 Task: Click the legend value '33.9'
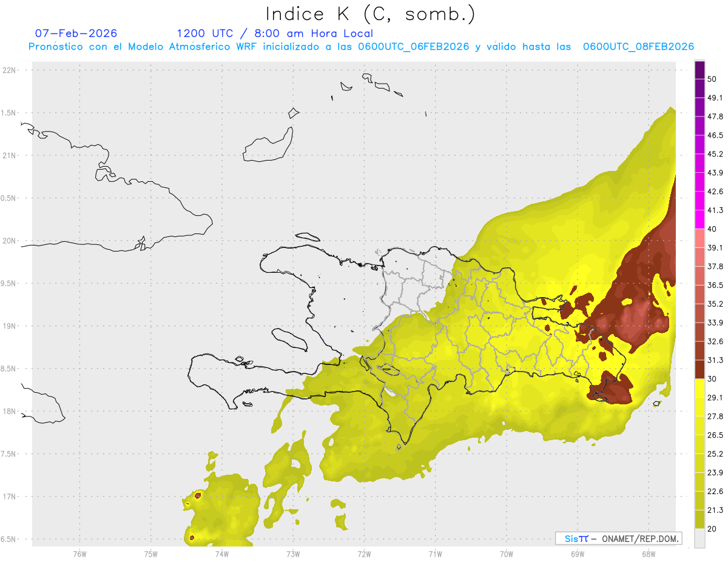click(715, 323)
